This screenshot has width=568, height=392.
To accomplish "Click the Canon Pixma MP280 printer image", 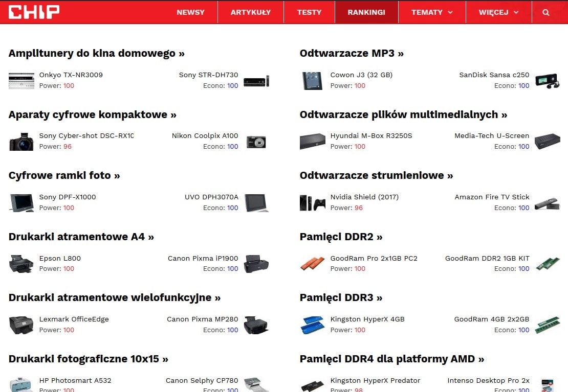I will pos(256,325).
